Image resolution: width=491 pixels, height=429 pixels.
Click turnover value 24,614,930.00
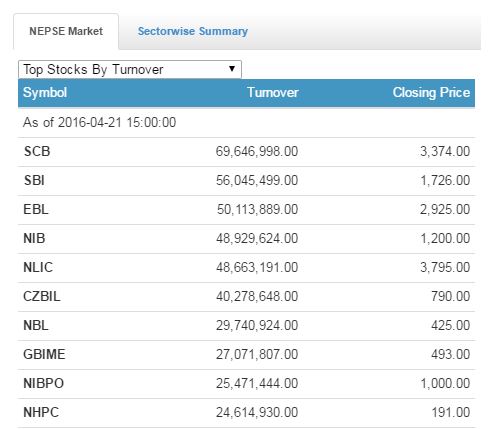257,413
